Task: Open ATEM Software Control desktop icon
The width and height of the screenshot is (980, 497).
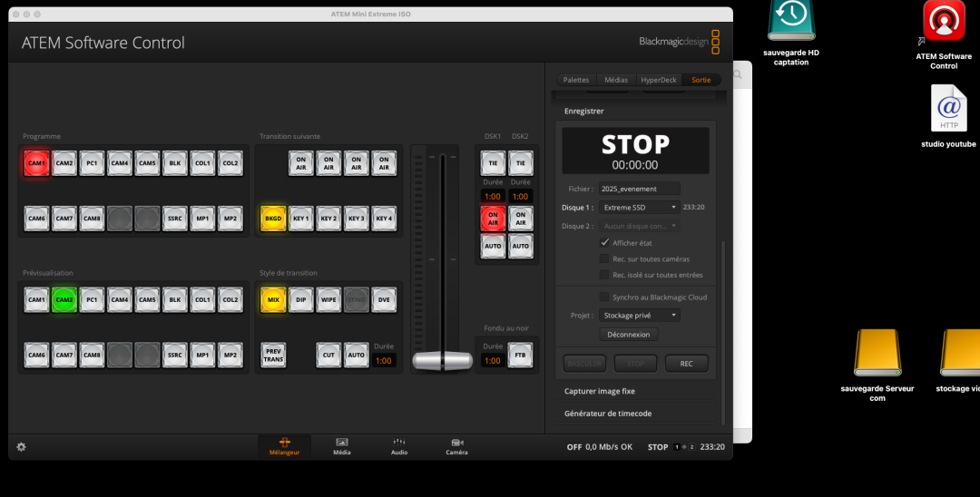Action: [944, 35]
